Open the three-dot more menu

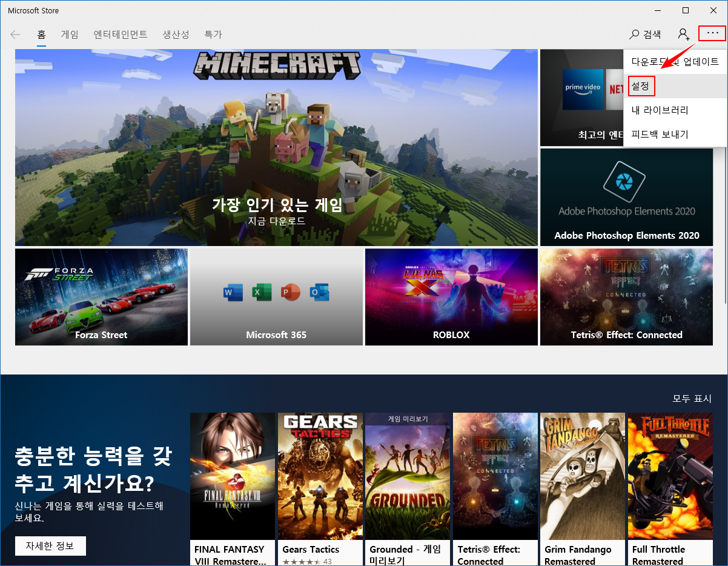712,34
